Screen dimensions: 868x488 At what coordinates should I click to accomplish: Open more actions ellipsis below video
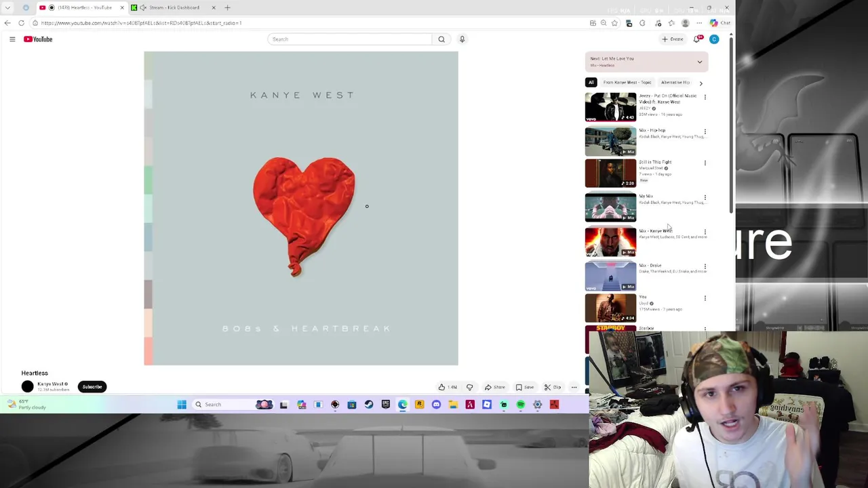point(574,387)
